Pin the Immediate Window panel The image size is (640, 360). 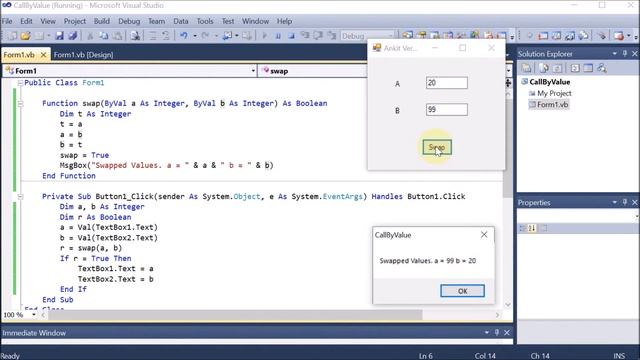[497, 333]
